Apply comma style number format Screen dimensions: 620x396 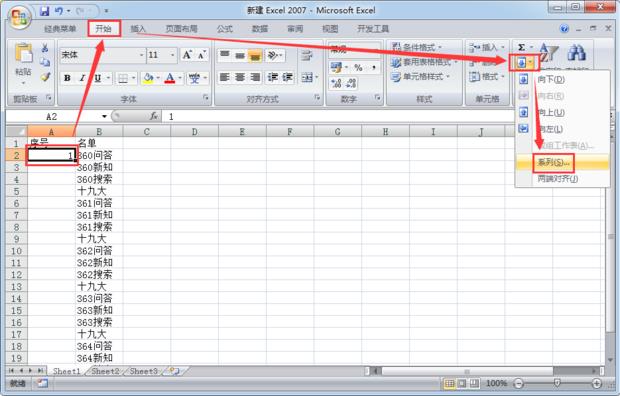click(374, 68)
